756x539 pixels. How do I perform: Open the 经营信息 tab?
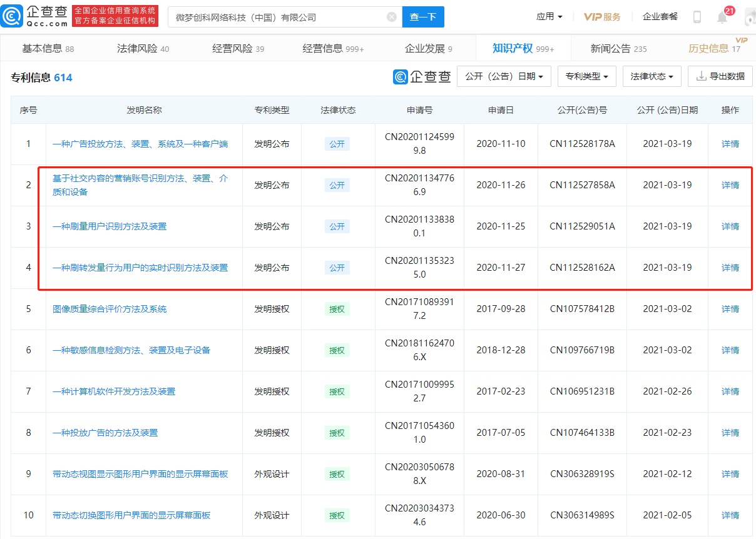[x=333, y=49]
